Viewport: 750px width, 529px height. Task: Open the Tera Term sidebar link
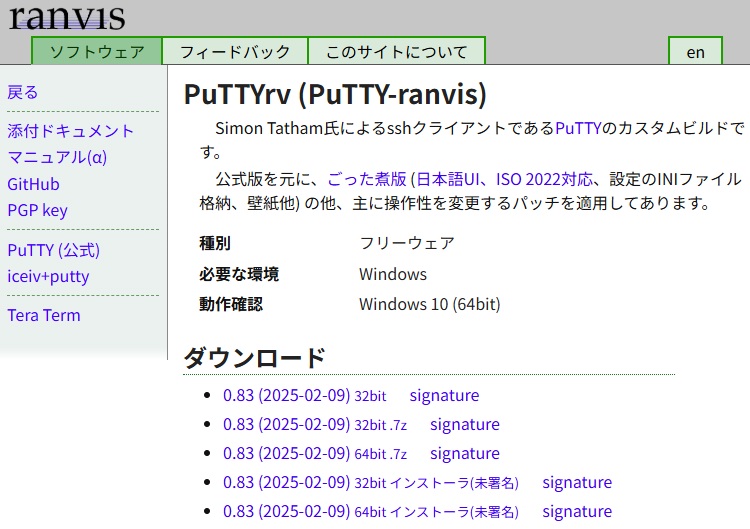coord(44,315)
